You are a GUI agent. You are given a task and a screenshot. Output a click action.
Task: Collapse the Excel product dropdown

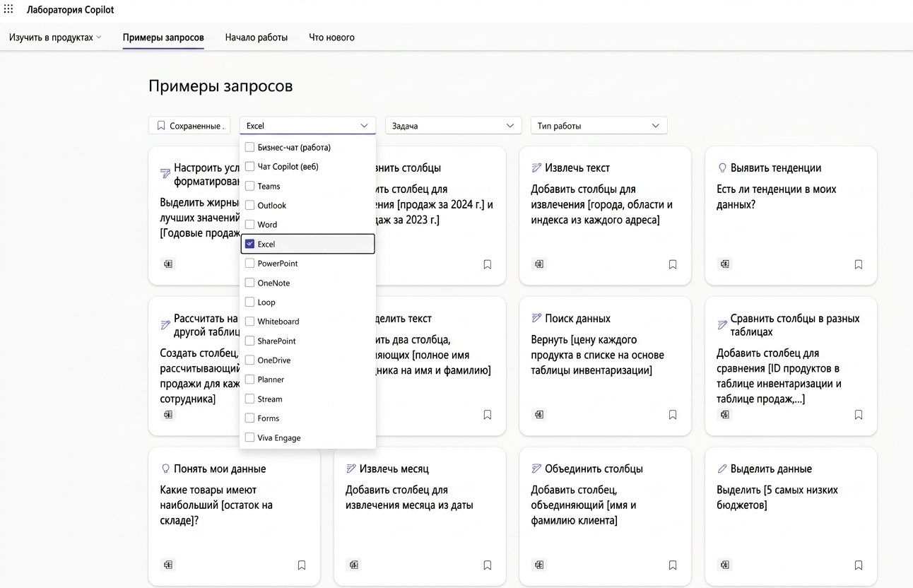click(307, 126)
